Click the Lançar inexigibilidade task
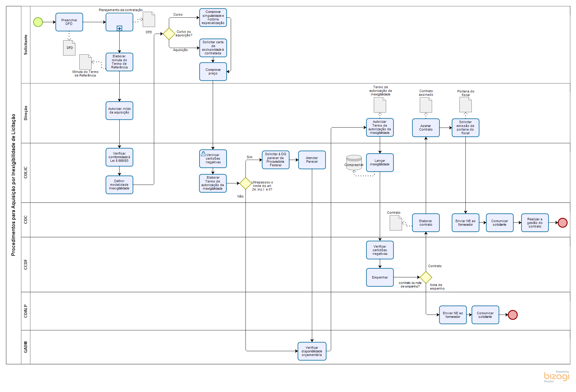The height and width of the screenshot is (392, 576). click(x=380, y=163)
